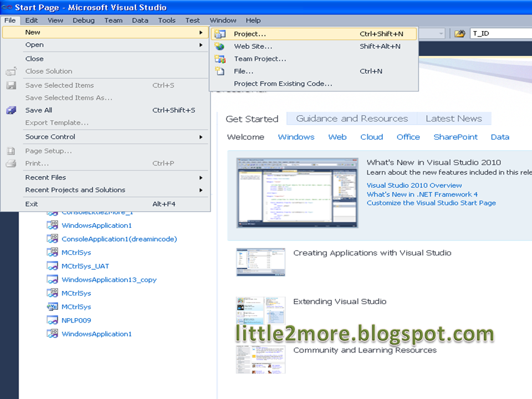Viewport: 532px width, 399px height.
Task: Open the Data menu
Action: pyautogui.click(x=140, y=21)
